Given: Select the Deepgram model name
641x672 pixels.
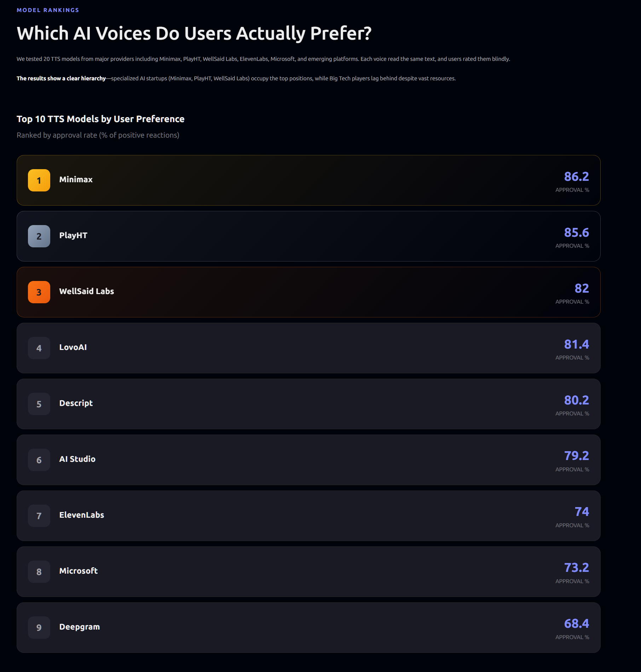Looking at the screenshot, I should click(80, 627).
